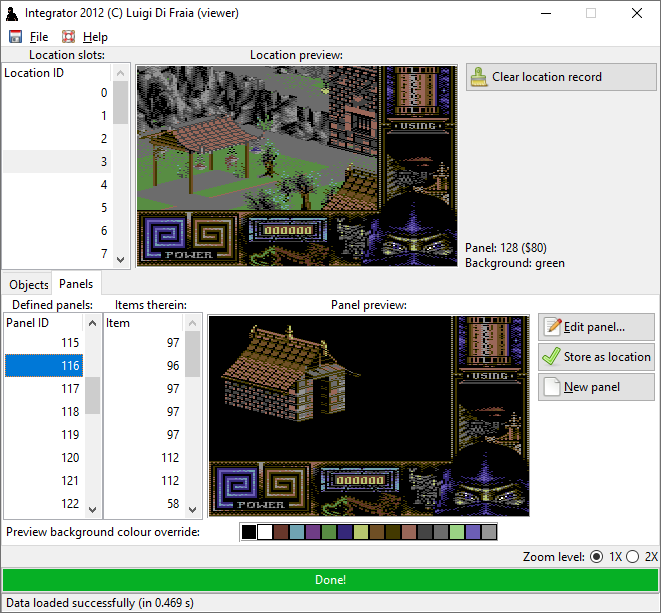Click the green Done! progress bar
661x613 pixels.
tap(330, 580)
